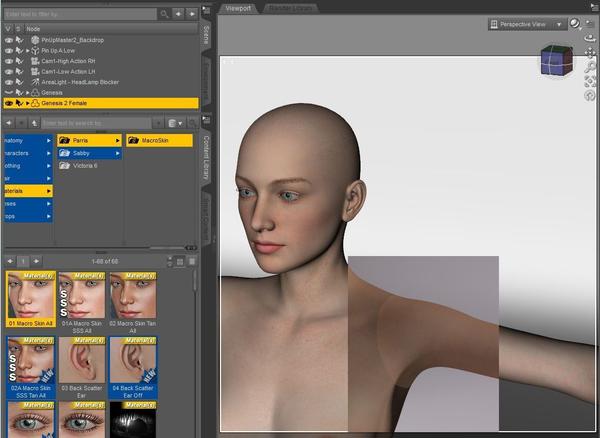Show the hidden Genesis node
Image resolution: width=600 pixels, height=438 pixels.
point(8,93)
